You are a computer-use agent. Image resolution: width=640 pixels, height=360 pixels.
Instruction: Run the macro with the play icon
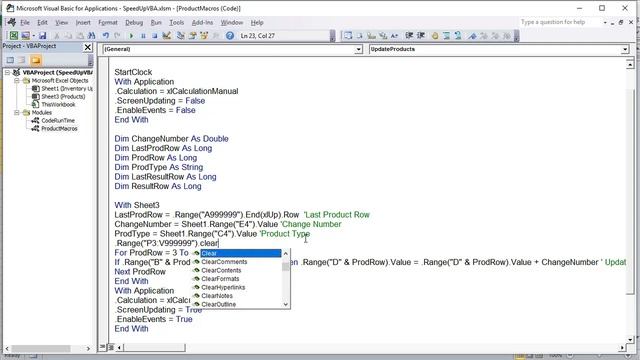click(x=131, y=36)
